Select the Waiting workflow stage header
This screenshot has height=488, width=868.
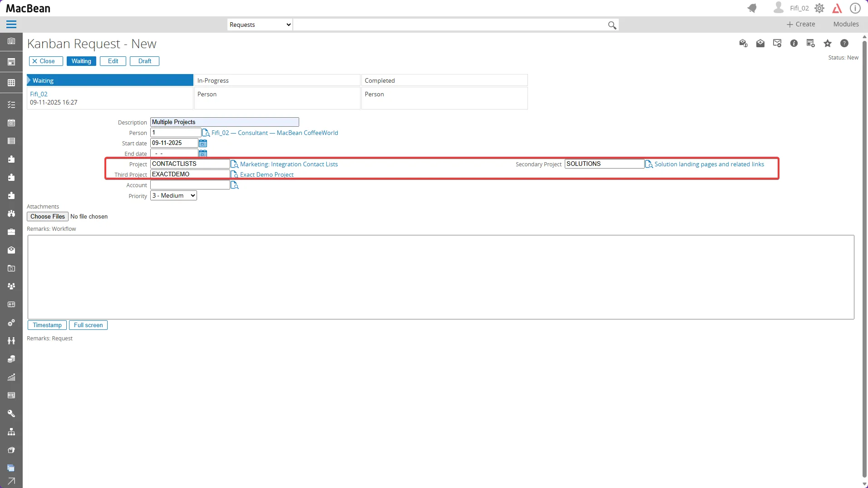click(110, 80)
